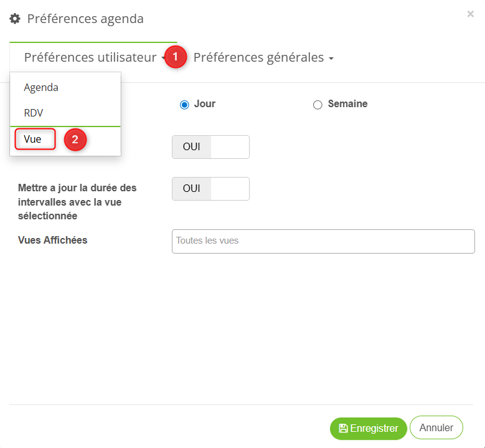
Task: Select the Semaine radio button
Action: [x=318, y=105]
